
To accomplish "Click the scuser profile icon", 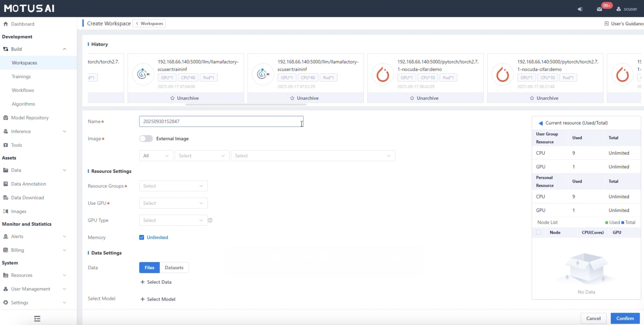I will pos(619,9).
